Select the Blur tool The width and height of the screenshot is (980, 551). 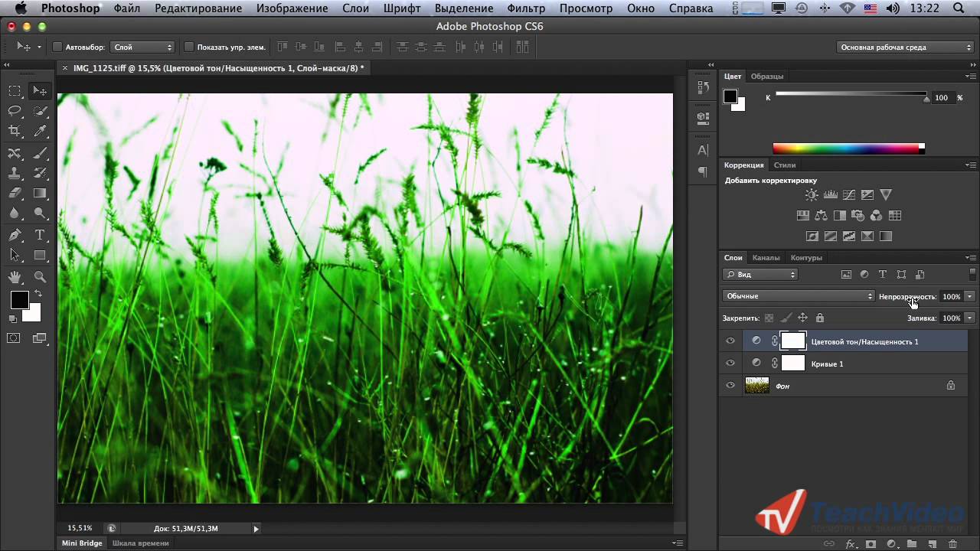[15, 214]
